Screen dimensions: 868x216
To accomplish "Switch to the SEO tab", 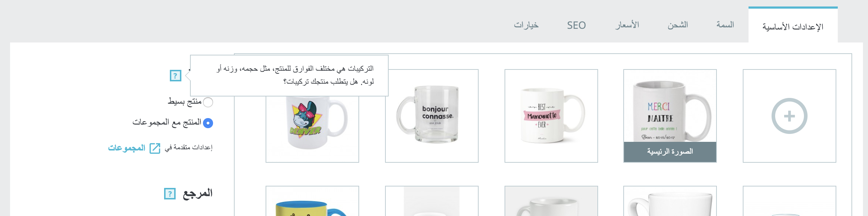I will (577, 25).
